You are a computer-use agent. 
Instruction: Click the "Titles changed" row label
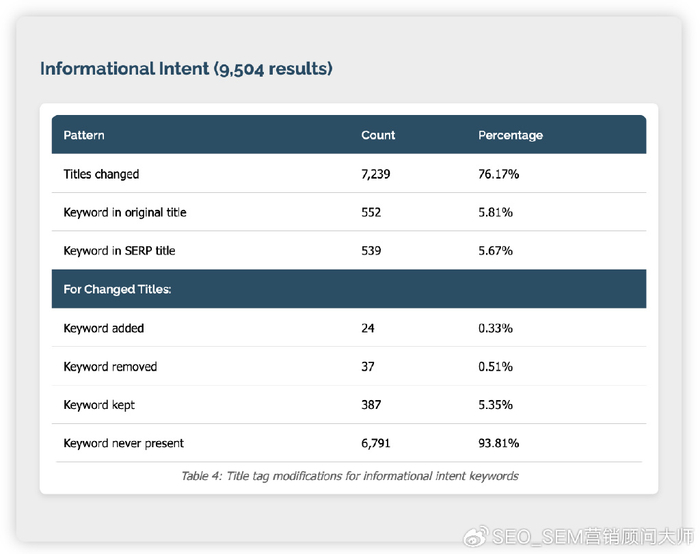point(101,174)
